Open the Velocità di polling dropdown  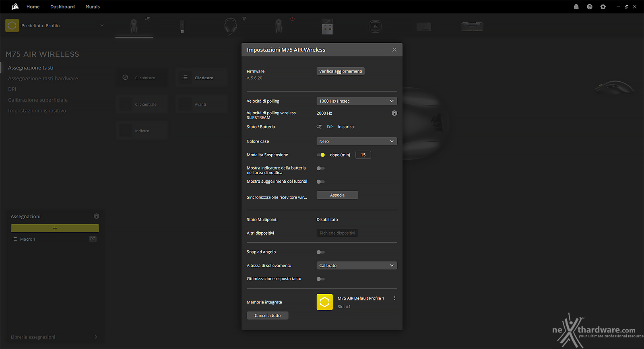tap(357, 101)
